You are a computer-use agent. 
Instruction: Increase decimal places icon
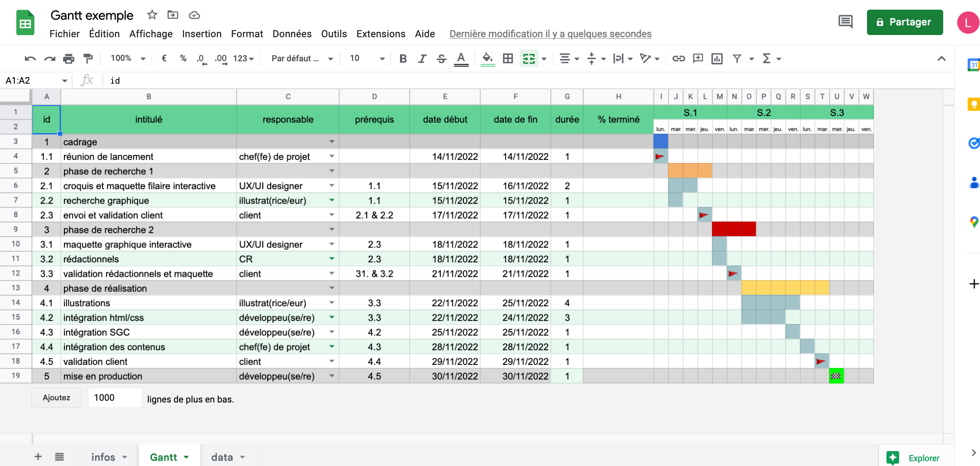click(221, 59)
